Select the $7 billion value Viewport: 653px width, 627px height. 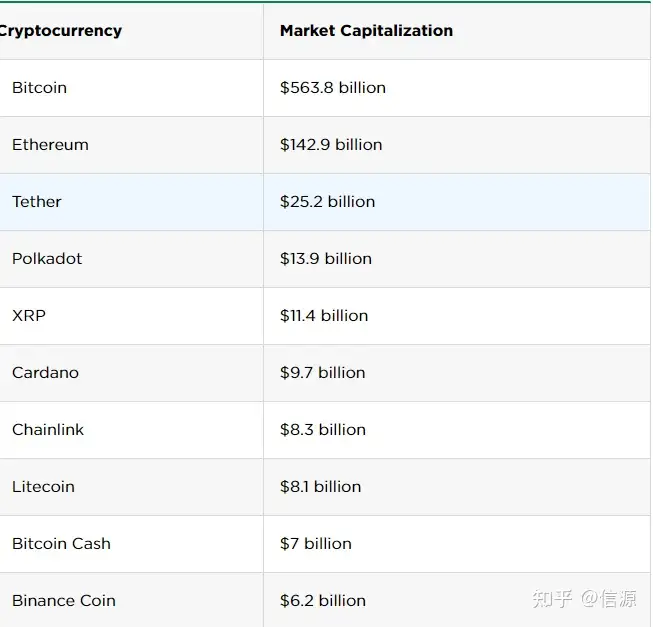(316, 544)
